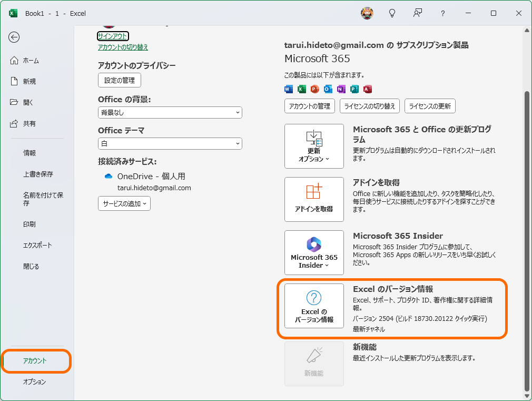Open the Office の背景 dropdown

pos(170,112)
